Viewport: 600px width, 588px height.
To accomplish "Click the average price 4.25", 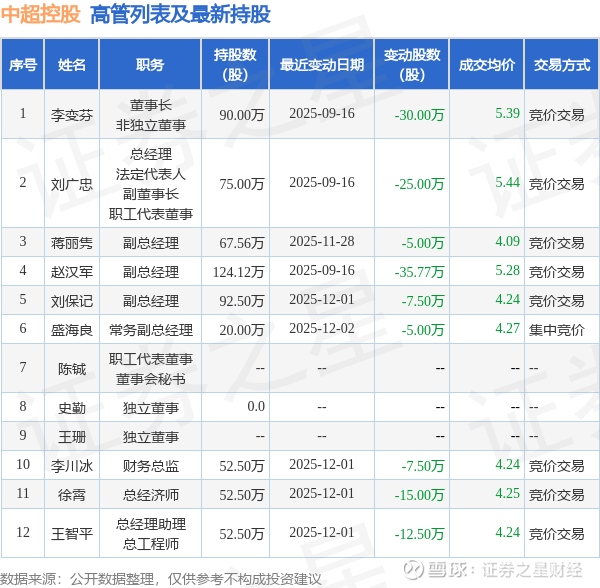I will (507, 493).
